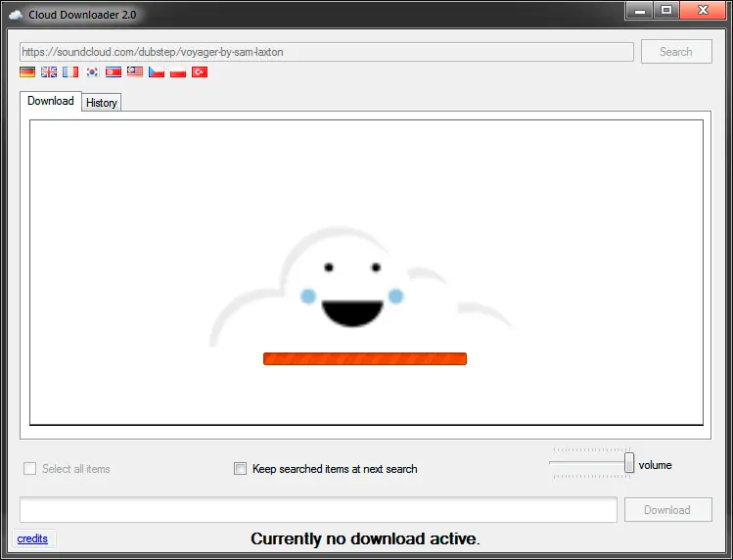Screen dimensions: 733x560
Task: Close the Cloud Downloader window
Action: pos(703,11)
